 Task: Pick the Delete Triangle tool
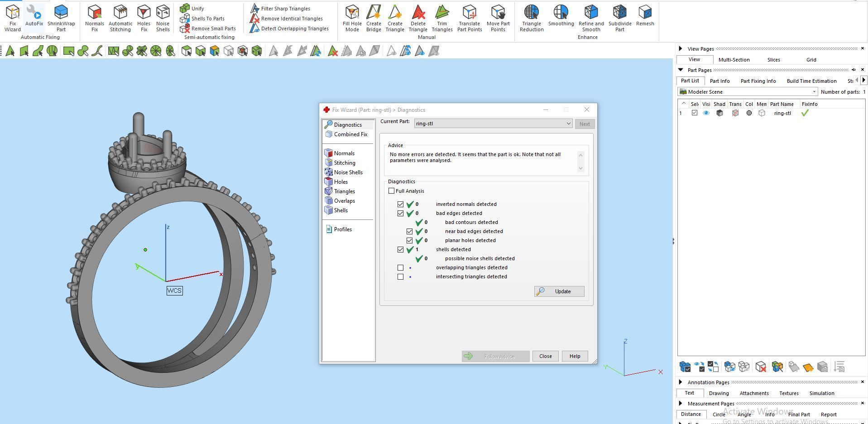418,19
